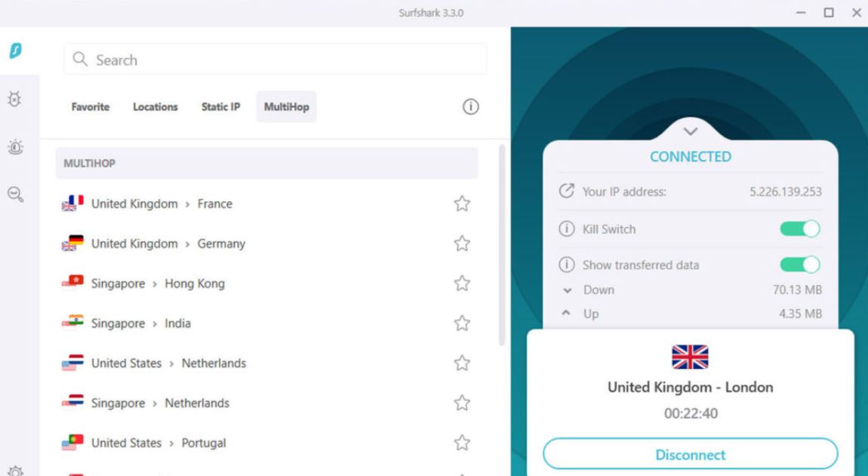The height and width of the screenshot is (476, 868).
Task: Favorite United Kingdom > France with star
Action: tap(462, 204)
